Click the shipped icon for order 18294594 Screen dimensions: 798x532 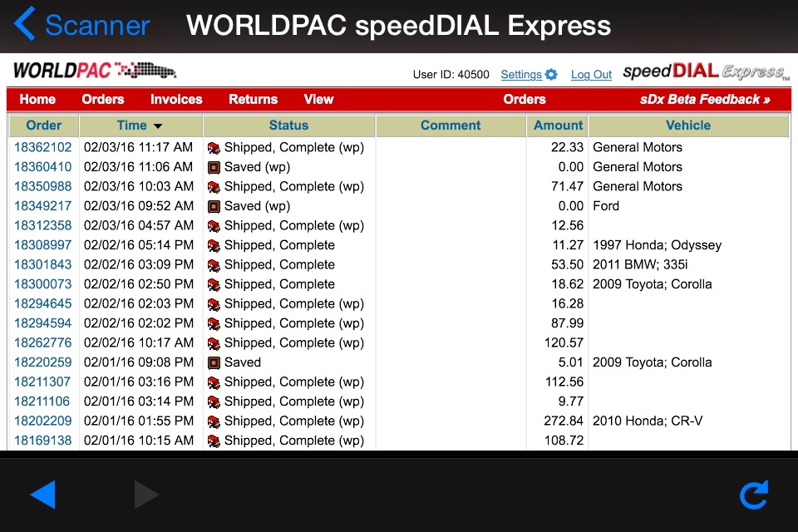[214, 323]
